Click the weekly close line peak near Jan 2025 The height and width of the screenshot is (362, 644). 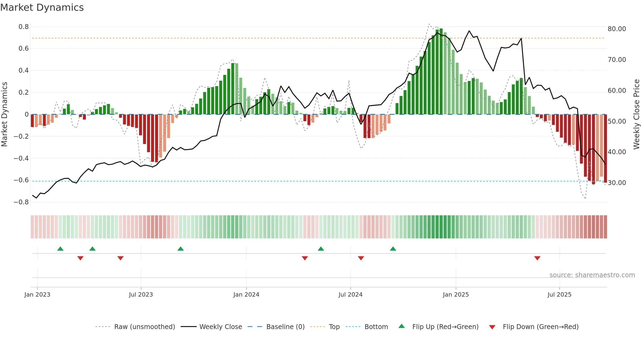pos(469,31)
